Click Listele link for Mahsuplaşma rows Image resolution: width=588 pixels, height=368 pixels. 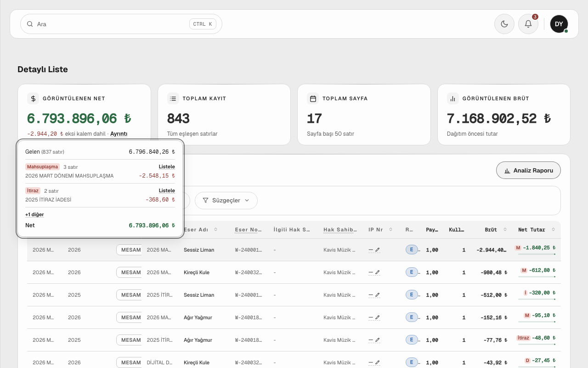167,167
